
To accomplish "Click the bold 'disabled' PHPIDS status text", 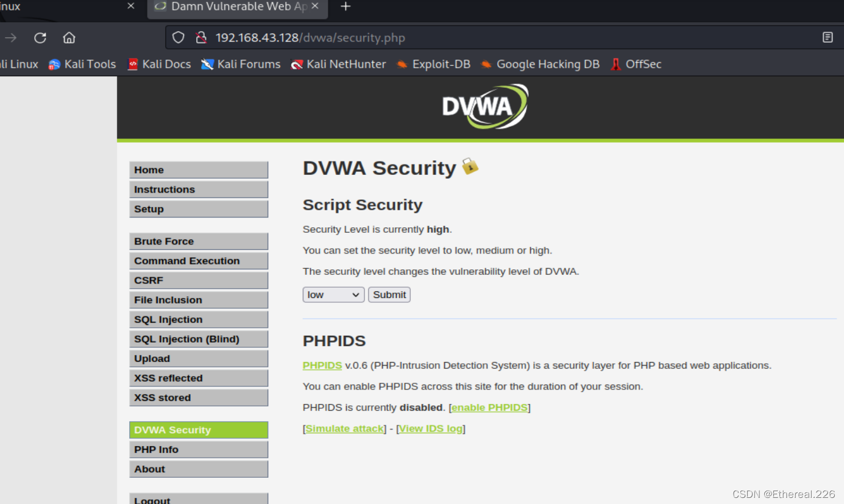I will (421, 407).
